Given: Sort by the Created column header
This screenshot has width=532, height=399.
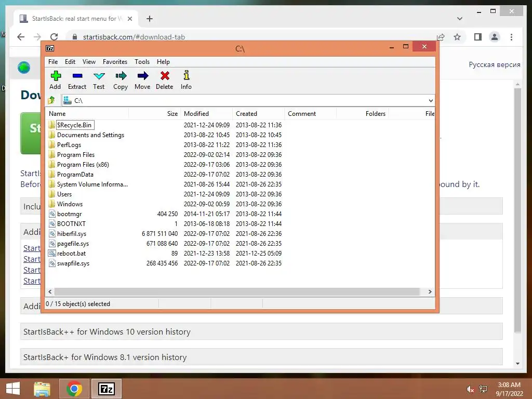Looking at the screenshot, I should click(x=258, y=114).
